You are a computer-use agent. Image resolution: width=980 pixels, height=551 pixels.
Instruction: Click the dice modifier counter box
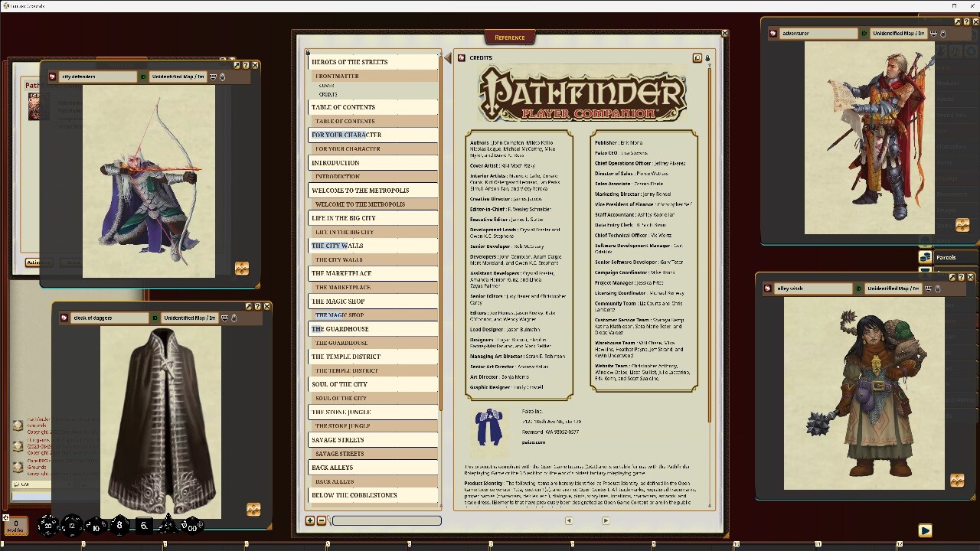pyautogui.click(x=16, y=526)
